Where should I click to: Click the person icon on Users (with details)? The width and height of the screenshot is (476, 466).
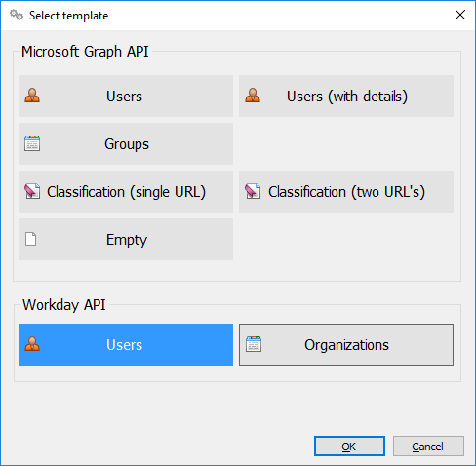point(253,96)
